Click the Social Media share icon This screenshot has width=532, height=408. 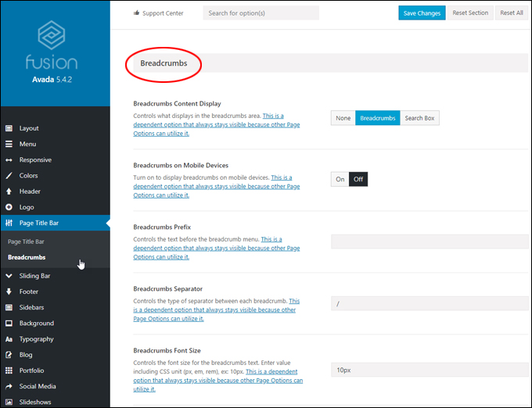(x=9, y=386)
